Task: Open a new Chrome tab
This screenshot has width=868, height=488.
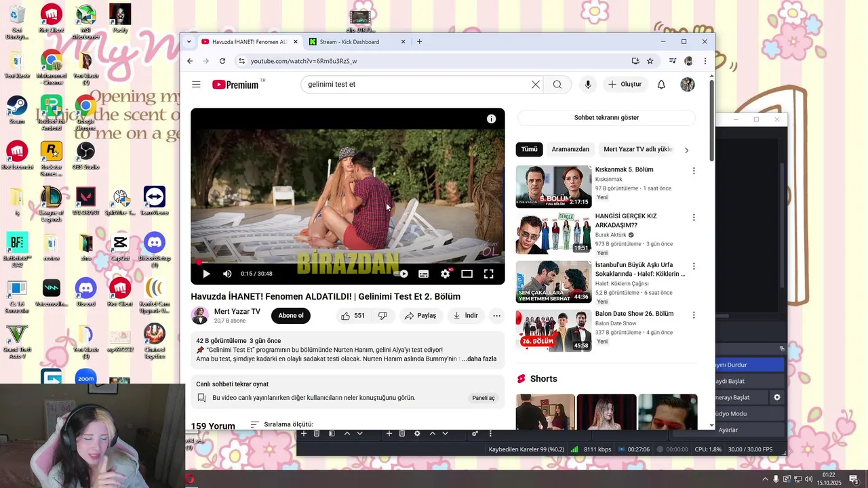Action: click(419, 41)
